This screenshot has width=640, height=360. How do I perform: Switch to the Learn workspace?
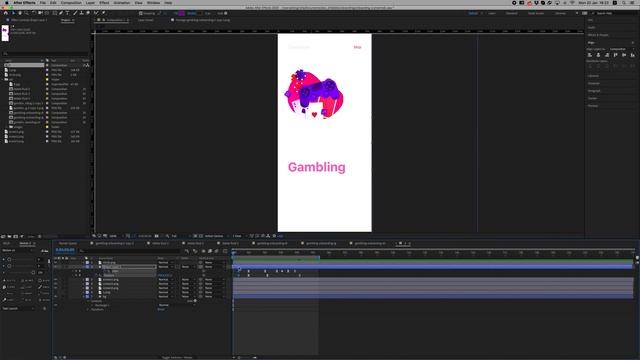[x=492, y=13]
